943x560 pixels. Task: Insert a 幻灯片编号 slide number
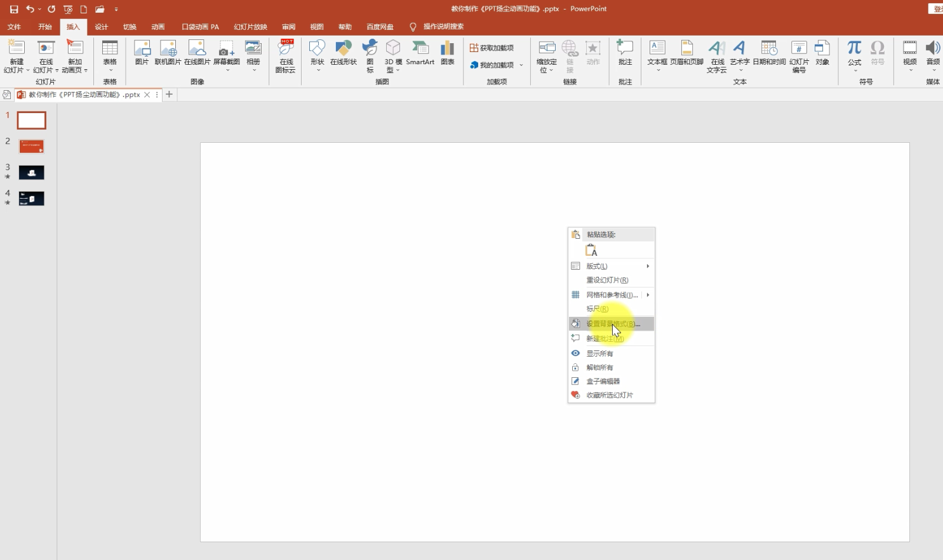pos(799,57)
